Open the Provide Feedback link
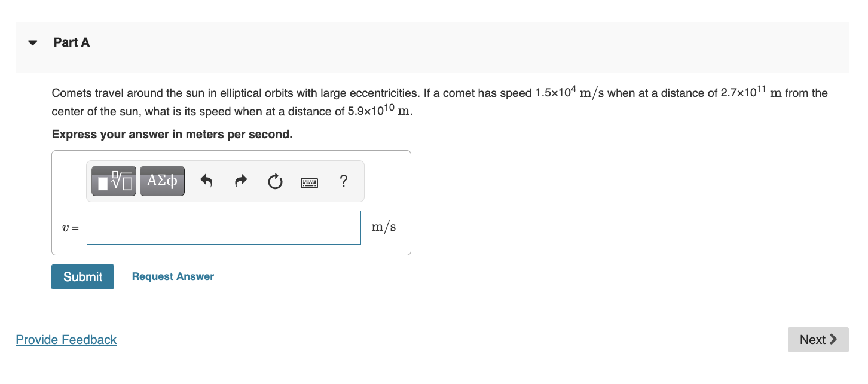This screenshot has height=384, width=868. 66,339
